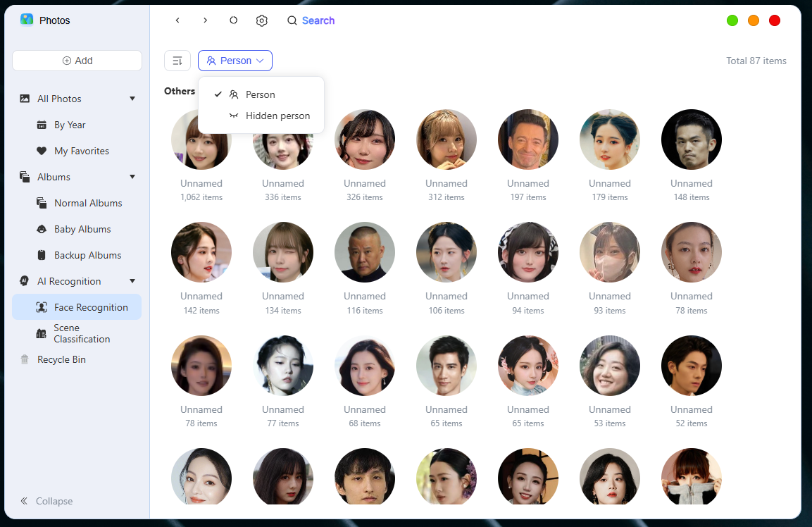Screen dimensions: 812x527
Task: Go forward with the right arrow
Action: 206,20
